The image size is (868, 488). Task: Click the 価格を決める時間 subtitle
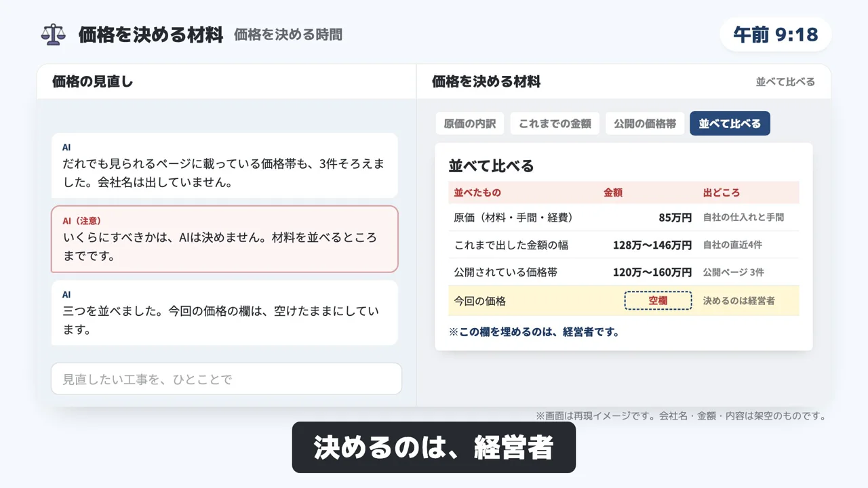pyautogui.click(x=288, y=35)
